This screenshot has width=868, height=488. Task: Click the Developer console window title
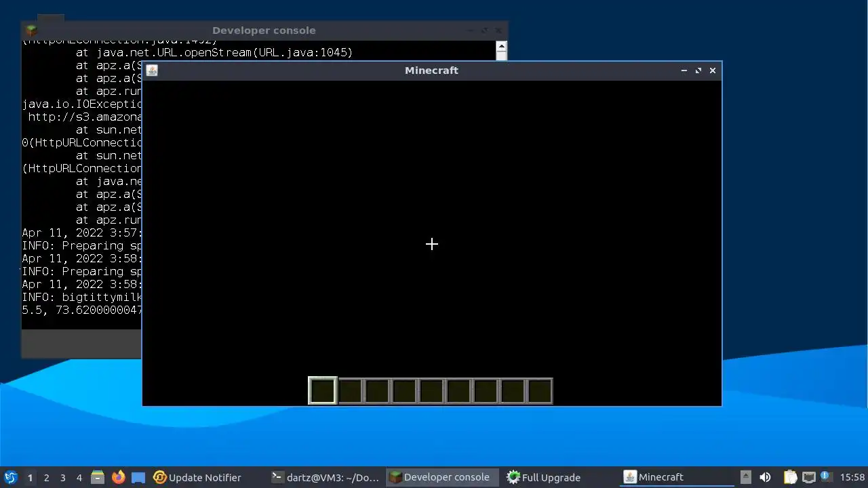(264, 30)
